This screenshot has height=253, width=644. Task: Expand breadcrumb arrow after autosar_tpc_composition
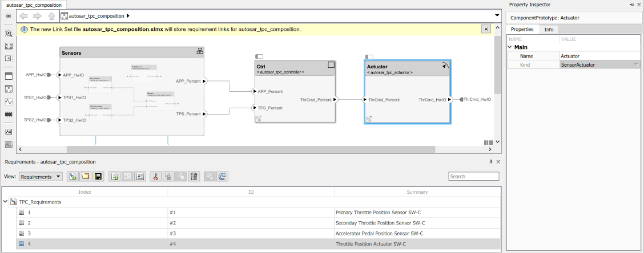point(128,16)
